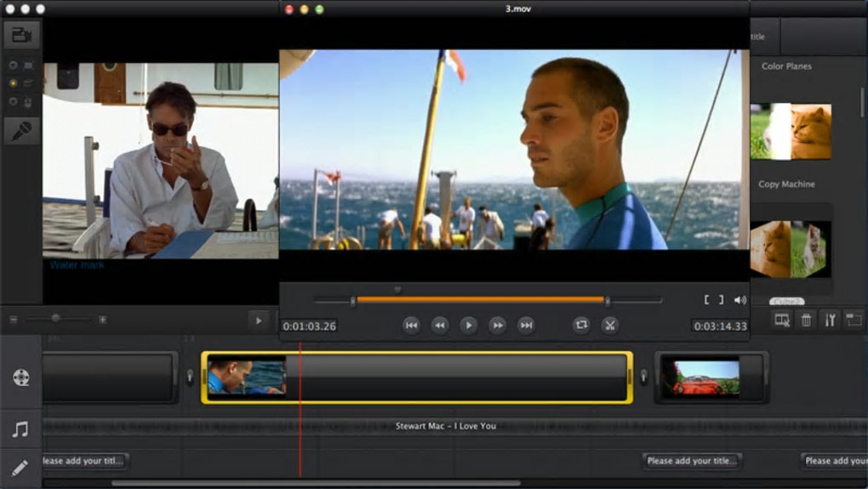The image size is (868, 489).
Task: Click the Color Planes transition thumbnail
Action: 791,132
